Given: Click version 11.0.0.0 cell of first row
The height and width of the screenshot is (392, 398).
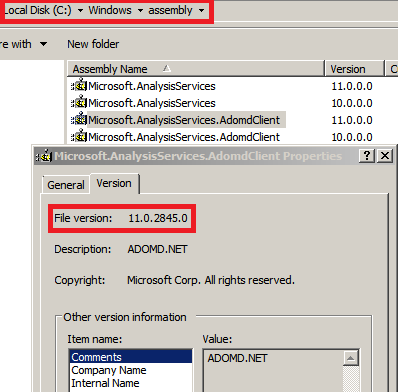Looking at the screenshot, I should point(352,86).
